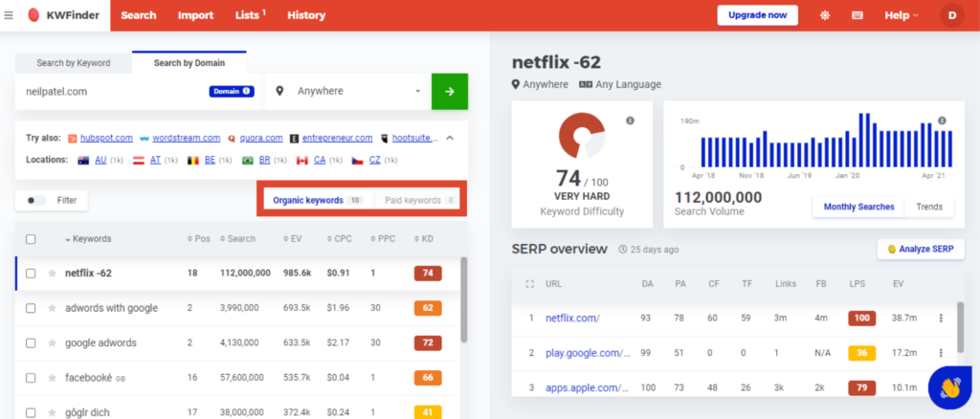The image size is (980, 419).
Task: Open the quora.com suggestion link
Action: (260, 138)
